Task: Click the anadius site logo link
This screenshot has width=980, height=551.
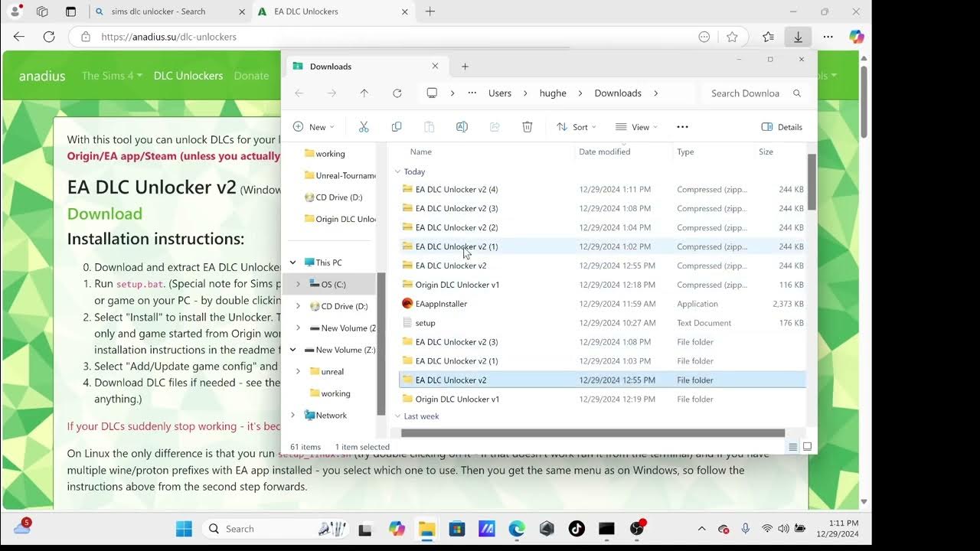Action: point(42,76)
